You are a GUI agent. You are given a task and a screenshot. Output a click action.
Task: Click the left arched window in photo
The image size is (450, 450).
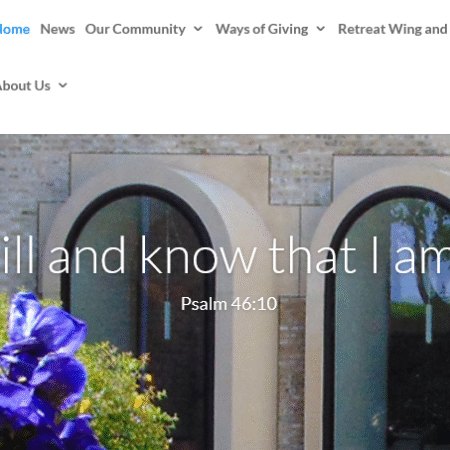139,317
